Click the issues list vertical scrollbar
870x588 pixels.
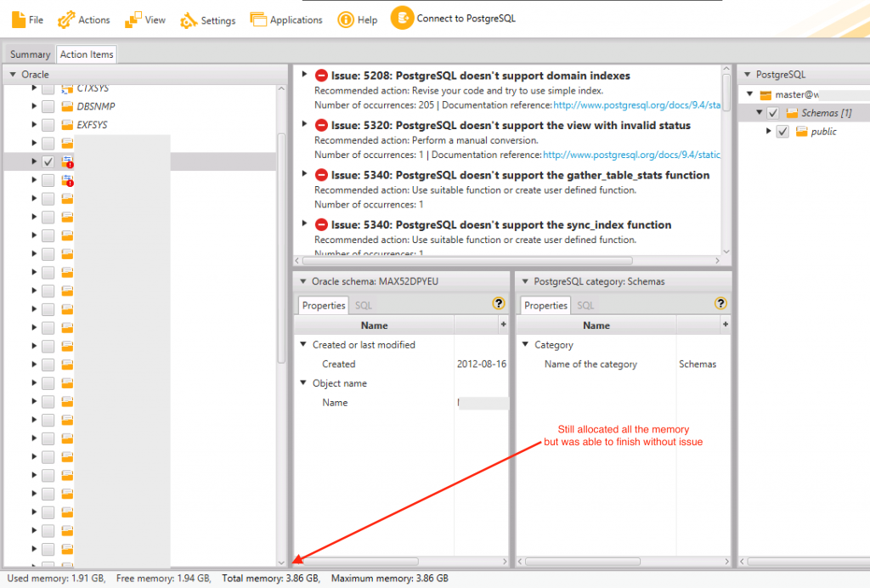[726, 94]
